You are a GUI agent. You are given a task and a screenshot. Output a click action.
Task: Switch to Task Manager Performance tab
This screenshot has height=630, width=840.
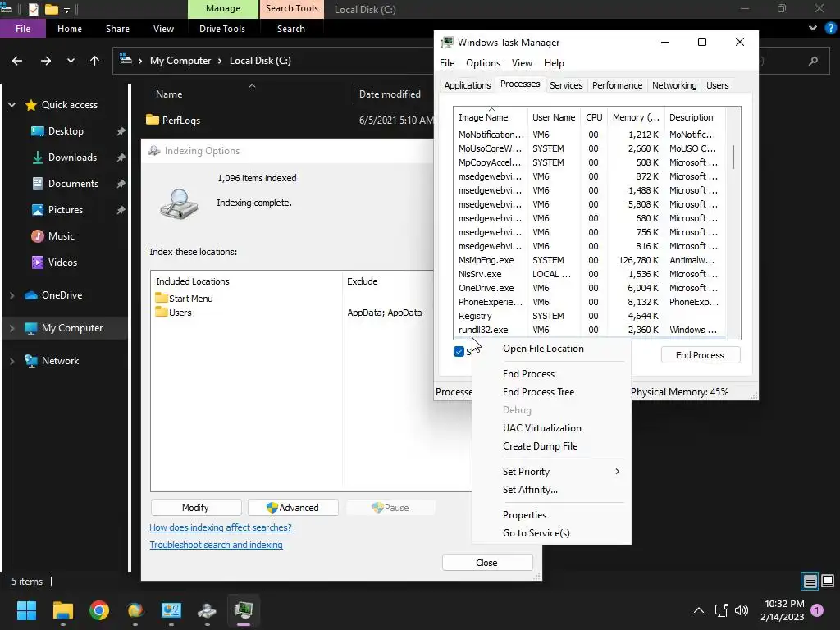[x=617, y=85]
